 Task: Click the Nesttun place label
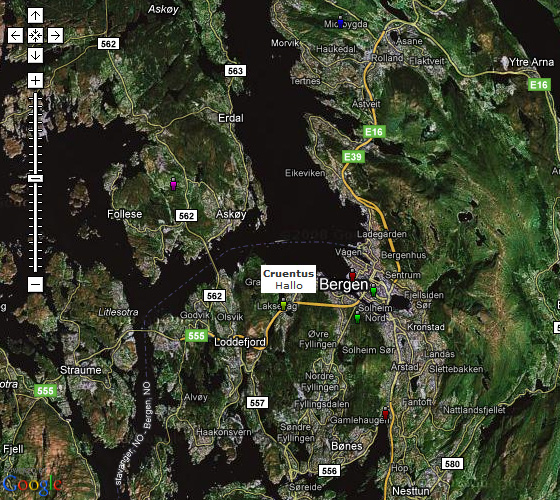click(411, 491)
